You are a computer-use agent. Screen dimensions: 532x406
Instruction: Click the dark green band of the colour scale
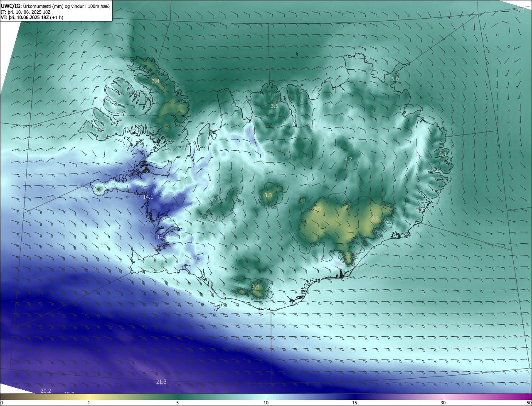(x=177, y=397)
